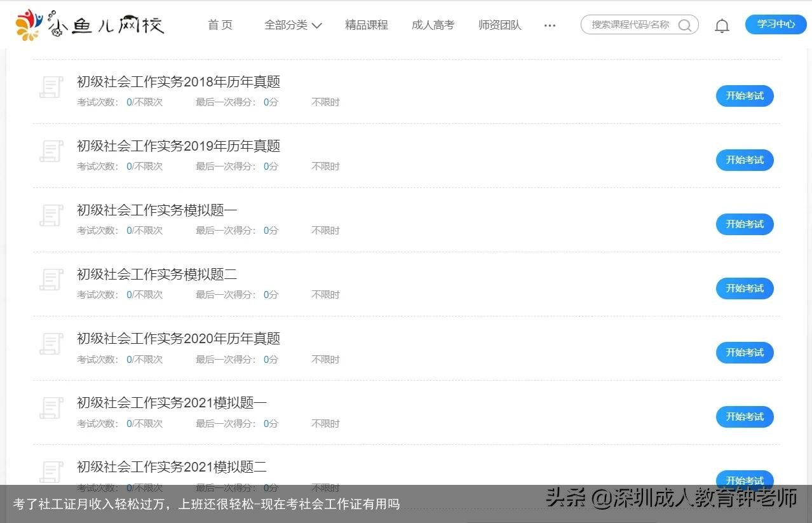Click the document icon beside 初级社会工作实务2018年历年真题
The width and height of the screenshot is (812, 523).
coord(51,87)
